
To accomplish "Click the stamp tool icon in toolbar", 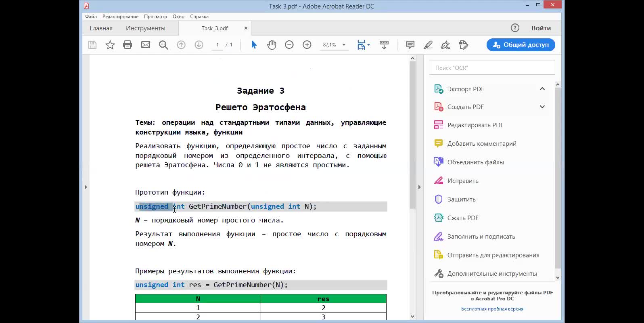I will [x=464, y=45].
